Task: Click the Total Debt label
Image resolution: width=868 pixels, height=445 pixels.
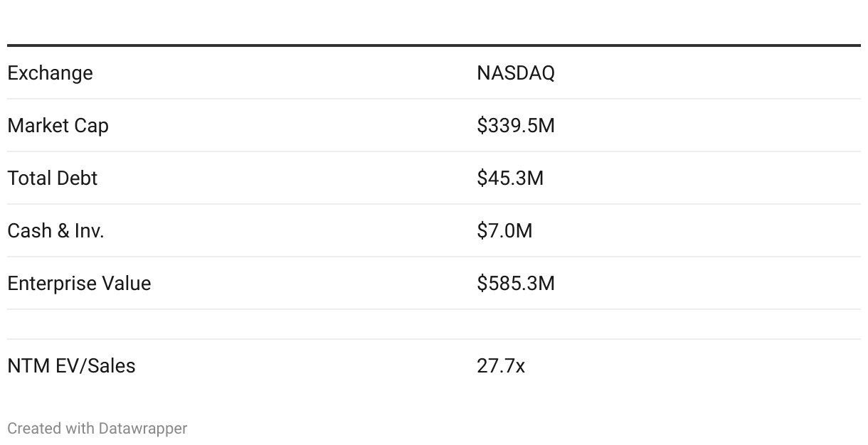Action: 52,178
